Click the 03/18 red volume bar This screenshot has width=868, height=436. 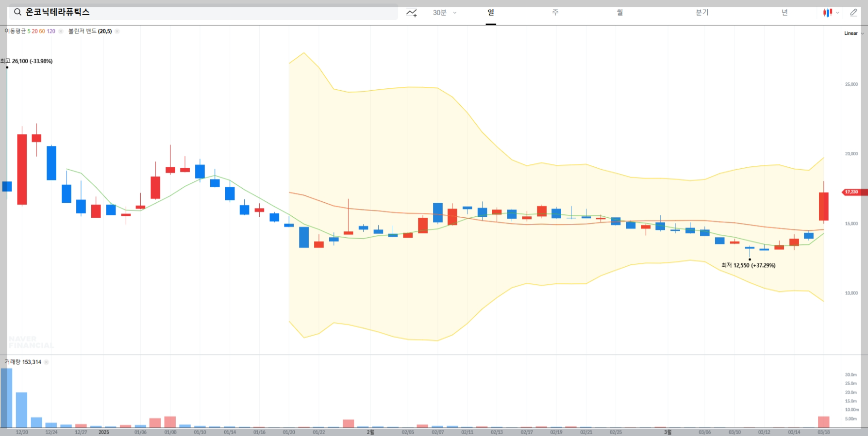coord(823,422)
